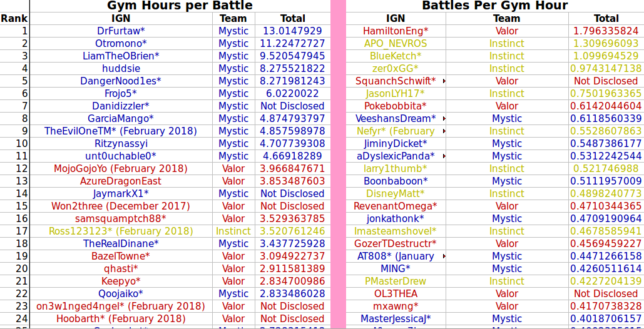Screen dimensions: 644x329
Task: Click the overflow arrow next to Nefyr* (February
Action: (444, 131)
